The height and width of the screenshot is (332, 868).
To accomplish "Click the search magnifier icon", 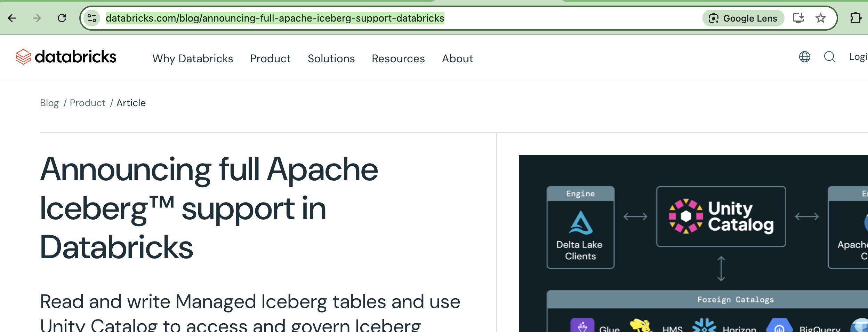I will [x=830, y=57].
